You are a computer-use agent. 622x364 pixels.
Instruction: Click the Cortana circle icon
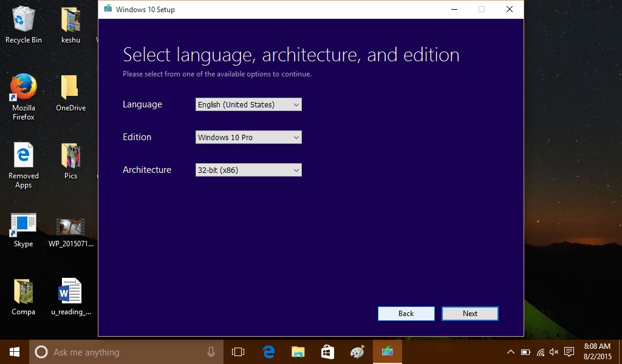pyautogui.click(x=41, y=352)
